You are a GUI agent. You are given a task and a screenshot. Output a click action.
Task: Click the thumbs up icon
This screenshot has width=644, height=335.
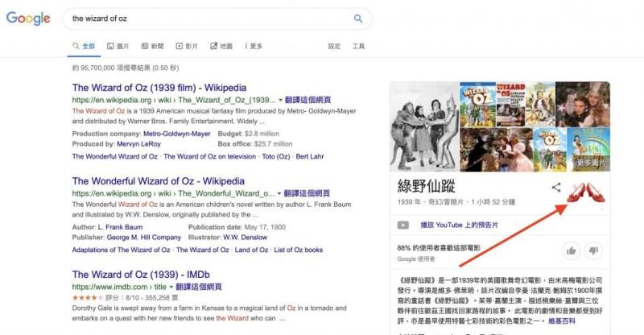click(x=571, y=250)
